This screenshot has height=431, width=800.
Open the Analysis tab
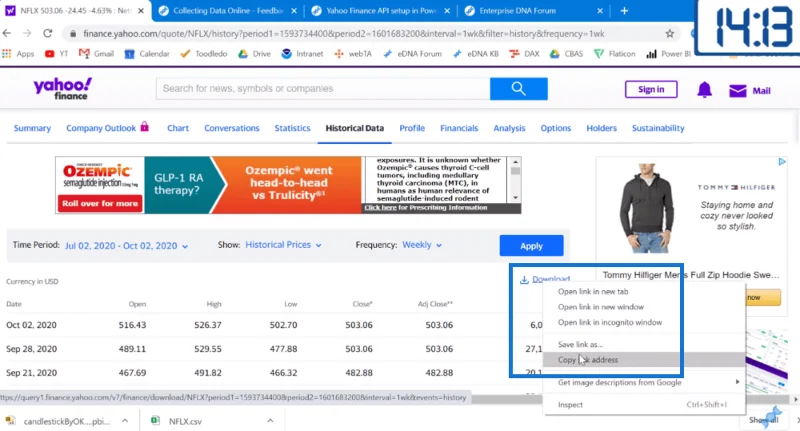coord(509,128)
